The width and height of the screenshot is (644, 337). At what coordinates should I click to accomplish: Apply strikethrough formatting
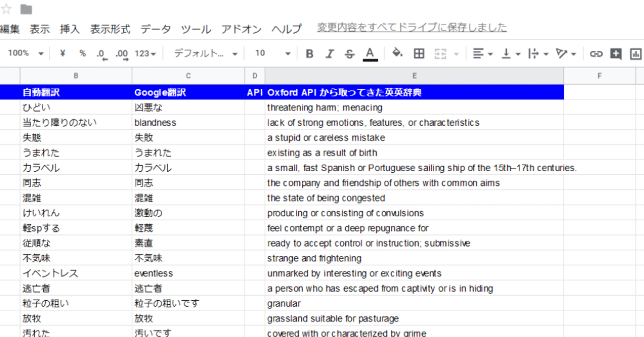pyautogui.click(x=349, y=53)
